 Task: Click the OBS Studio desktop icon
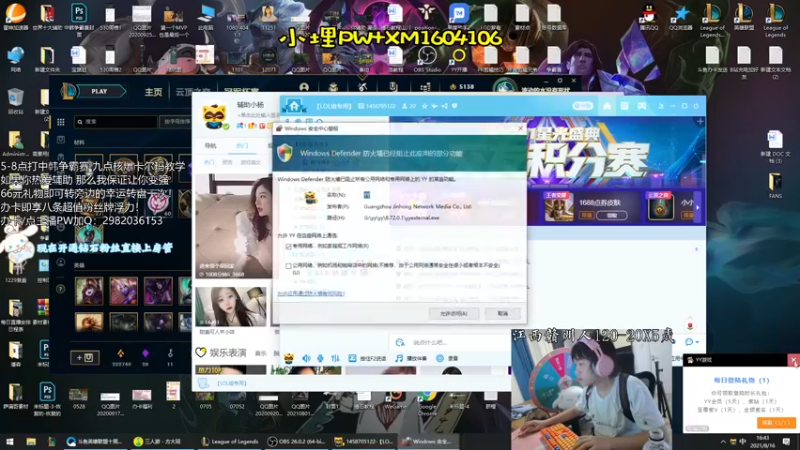(427, 59)
